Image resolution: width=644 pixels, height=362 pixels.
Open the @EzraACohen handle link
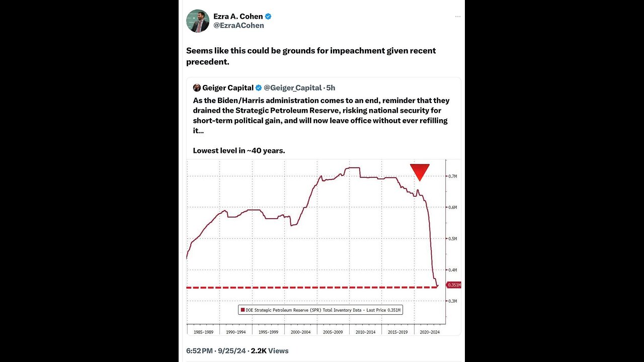[x=238, y=26]
